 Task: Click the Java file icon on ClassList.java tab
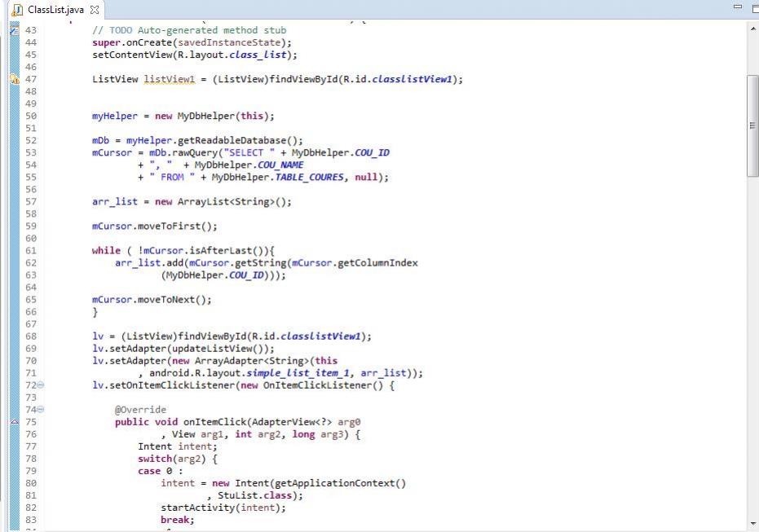pos(17,10)
